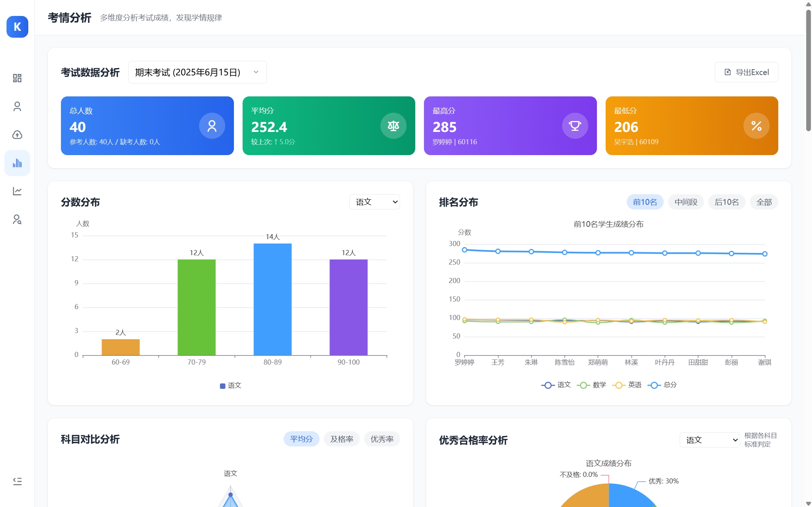This screenshot has height=507, width=812.
Task: Toggle 数学 series in ranking chart legend
Action: (x=591, y=385)
